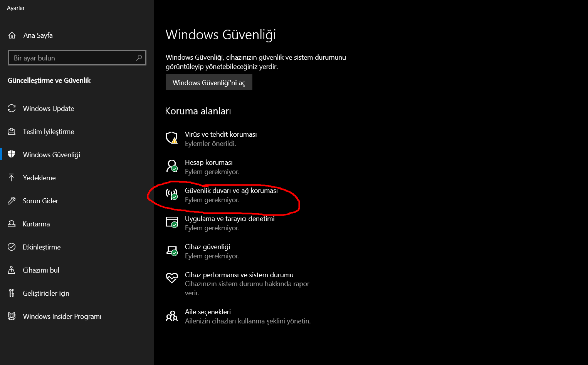
Task: Open Cihaz güvenliği protection area
Action: (207, 247)
